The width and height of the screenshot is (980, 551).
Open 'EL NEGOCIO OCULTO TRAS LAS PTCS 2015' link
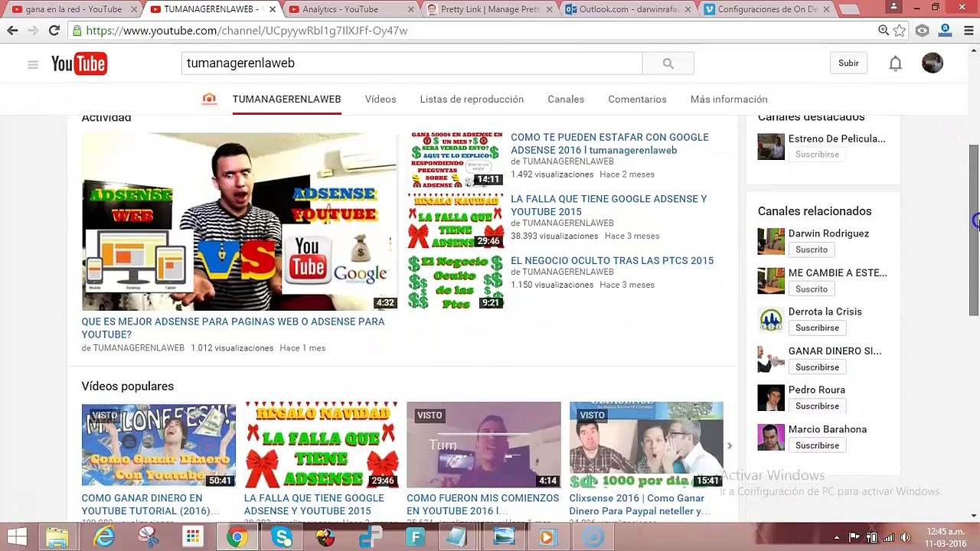(612, 260)
